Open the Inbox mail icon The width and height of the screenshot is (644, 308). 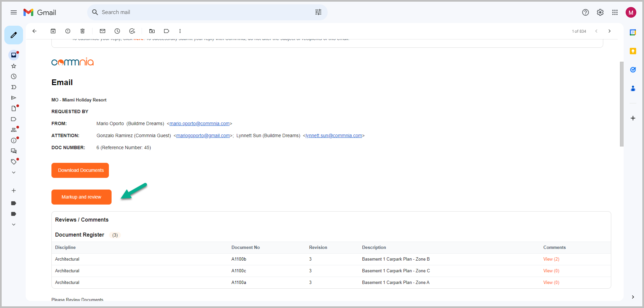pos(14,55)
